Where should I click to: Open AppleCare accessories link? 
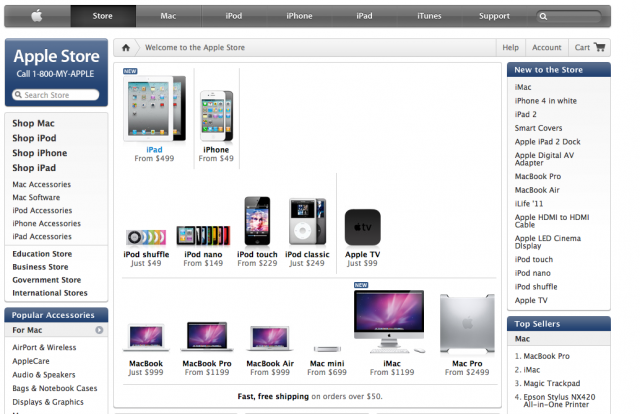tap(31, 361)
